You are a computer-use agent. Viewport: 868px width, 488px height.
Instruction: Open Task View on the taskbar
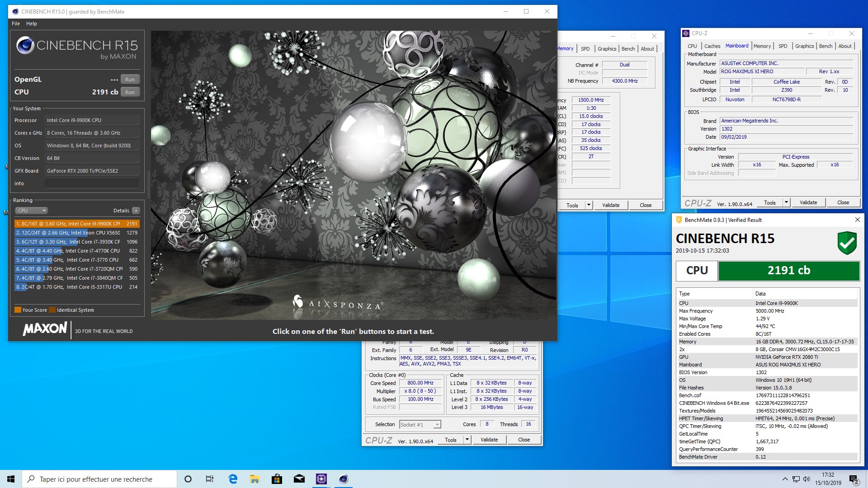tap(210, 479)
